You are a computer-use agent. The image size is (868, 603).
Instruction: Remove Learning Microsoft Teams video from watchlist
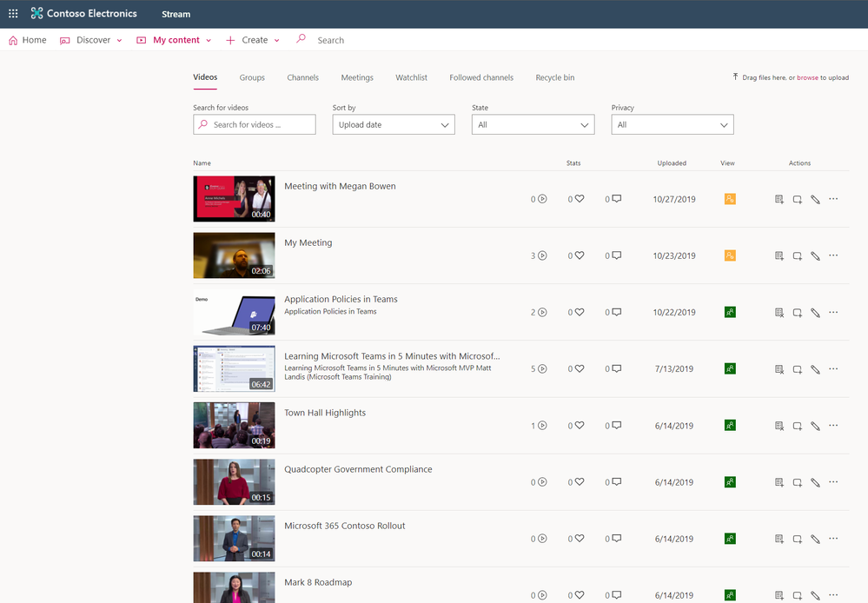779,369
